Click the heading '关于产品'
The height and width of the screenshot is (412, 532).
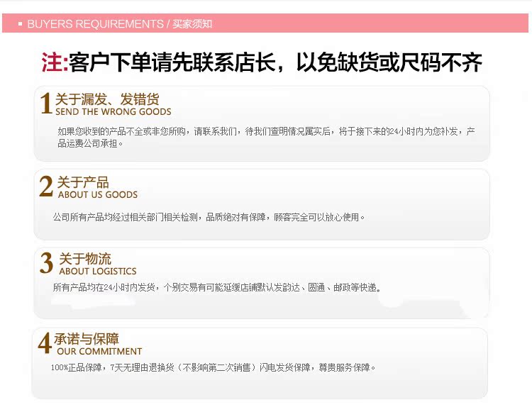(83, 182)
